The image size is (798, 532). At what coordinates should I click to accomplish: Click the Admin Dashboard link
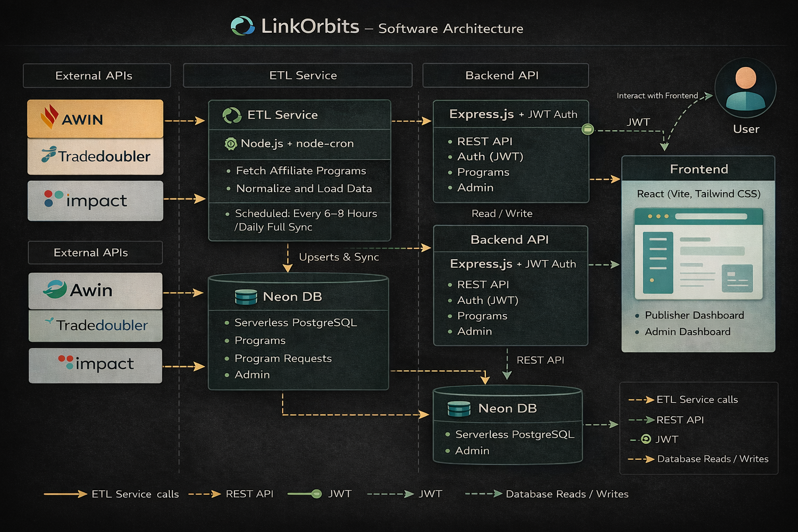pyautogui.click(x=688, y=332)
